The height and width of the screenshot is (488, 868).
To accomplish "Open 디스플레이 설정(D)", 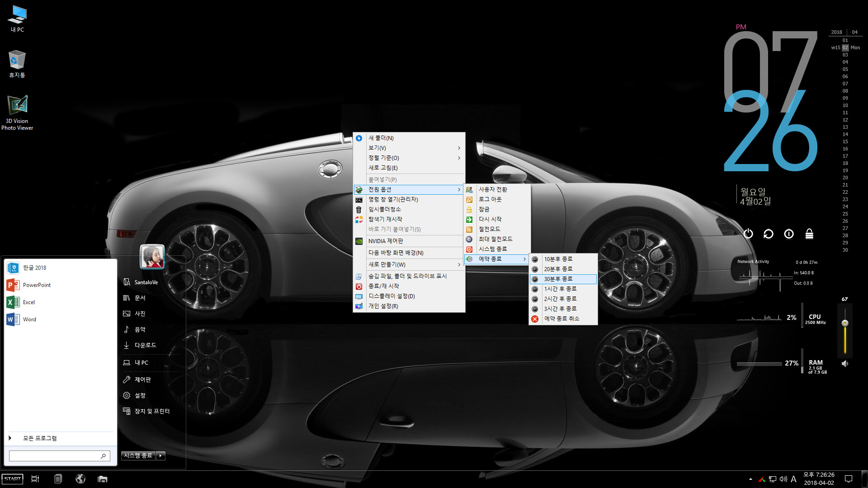I will 409,296.
